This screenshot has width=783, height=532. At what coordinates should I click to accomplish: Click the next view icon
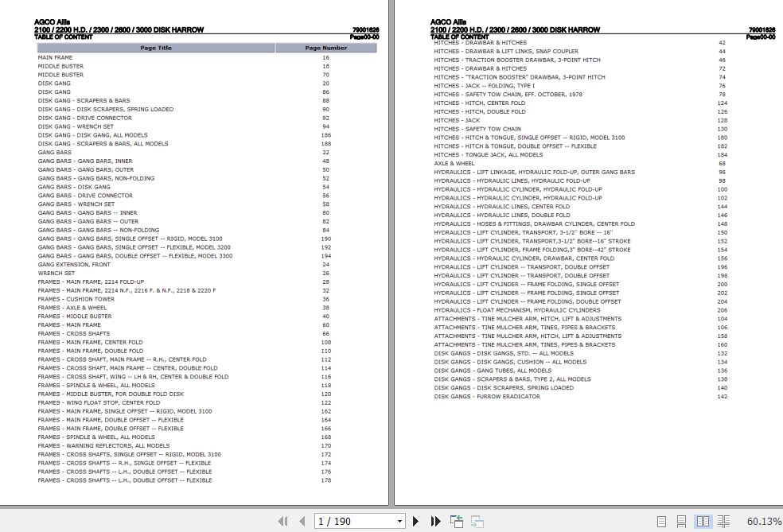(477, 522)
